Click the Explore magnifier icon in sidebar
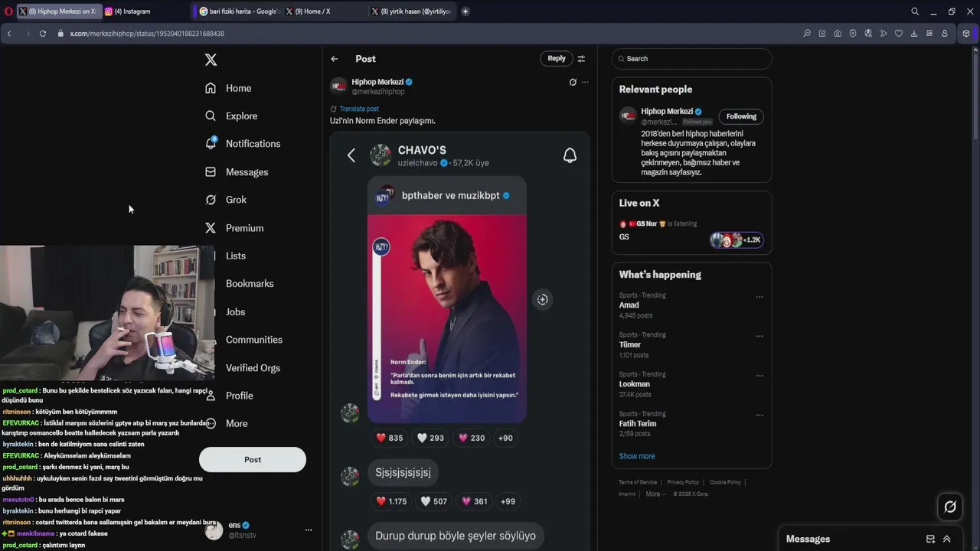This screenshot has width=980, height=551. coord(211,116)
